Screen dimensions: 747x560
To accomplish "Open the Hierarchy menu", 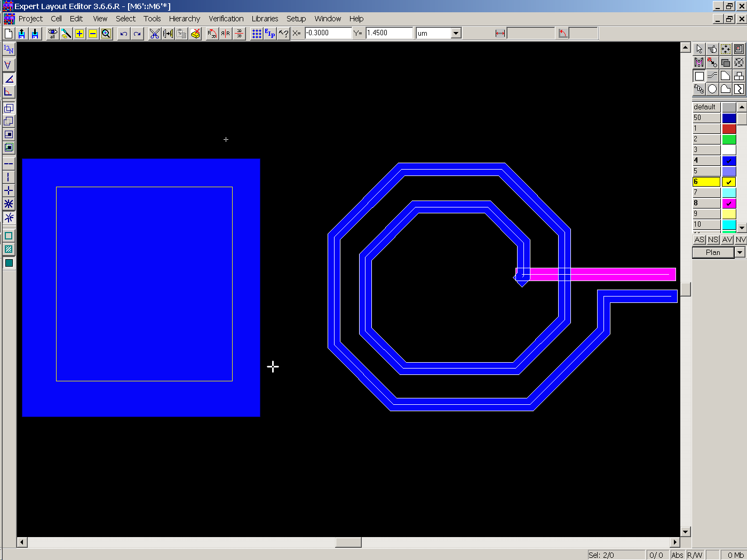I will [184, 19].
